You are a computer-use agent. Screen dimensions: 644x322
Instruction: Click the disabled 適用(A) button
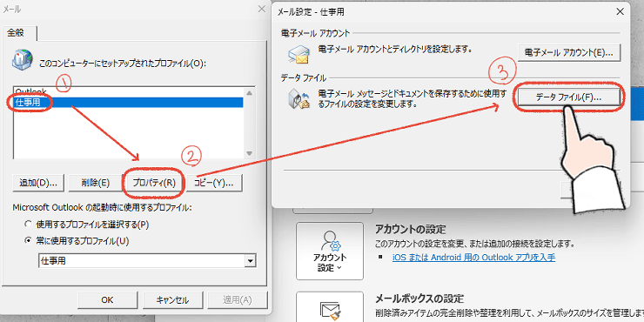(x=238, y=300)
